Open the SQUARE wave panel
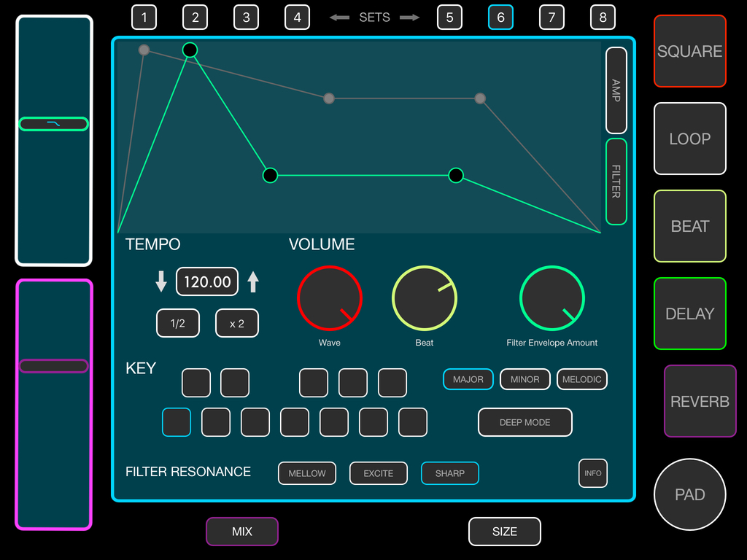Image resolution: width=747 pixels, height=560 pixels. (690, 51)
